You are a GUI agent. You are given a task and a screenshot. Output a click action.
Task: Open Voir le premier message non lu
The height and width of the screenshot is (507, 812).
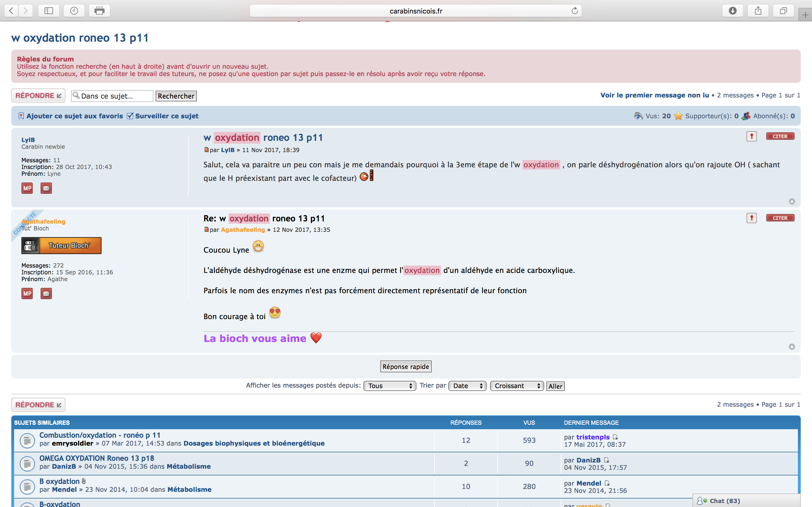[x=654, y=95]
